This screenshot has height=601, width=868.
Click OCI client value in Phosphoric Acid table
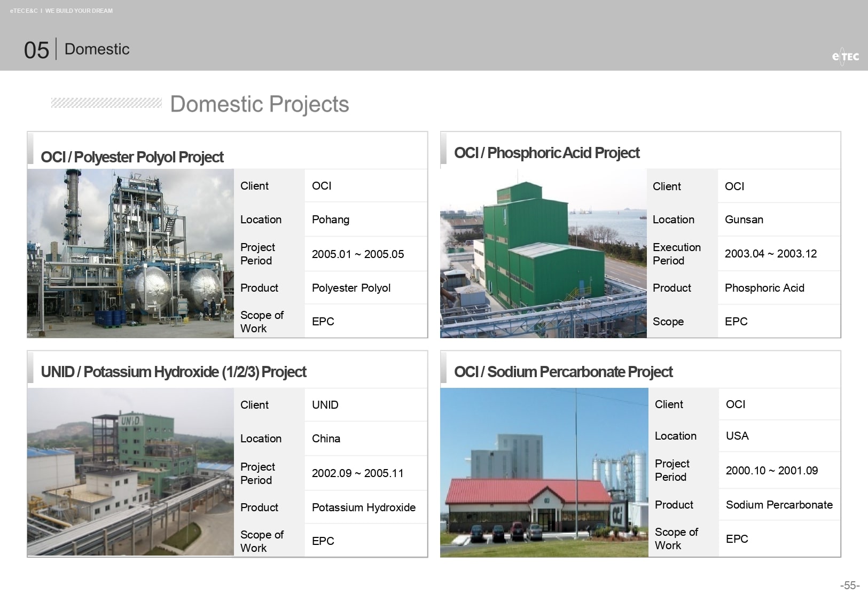[x=734, y=186]
